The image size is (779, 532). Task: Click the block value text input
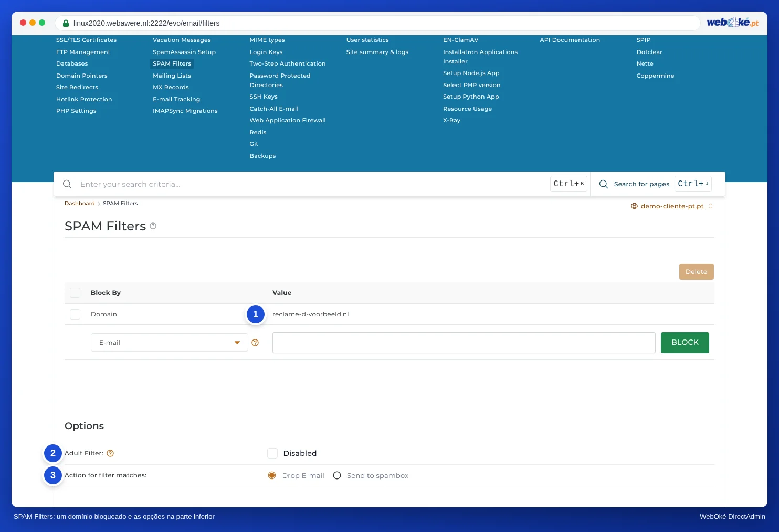[x=464, y=343]
